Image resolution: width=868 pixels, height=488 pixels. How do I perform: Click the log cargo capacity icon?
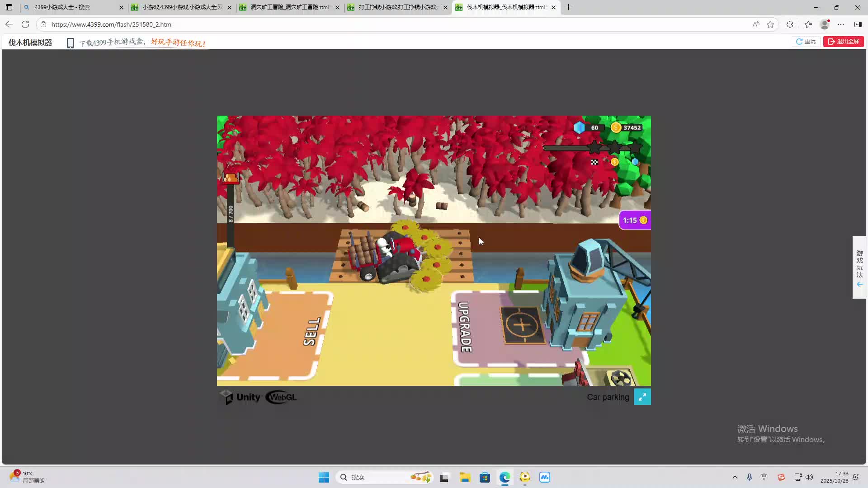coord(231,178)
